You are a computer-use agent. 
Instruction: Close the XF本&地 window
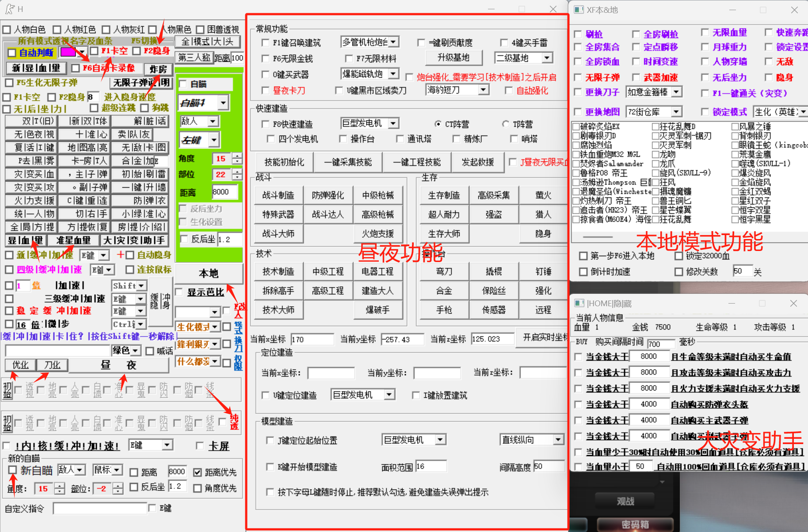[794, 10]
